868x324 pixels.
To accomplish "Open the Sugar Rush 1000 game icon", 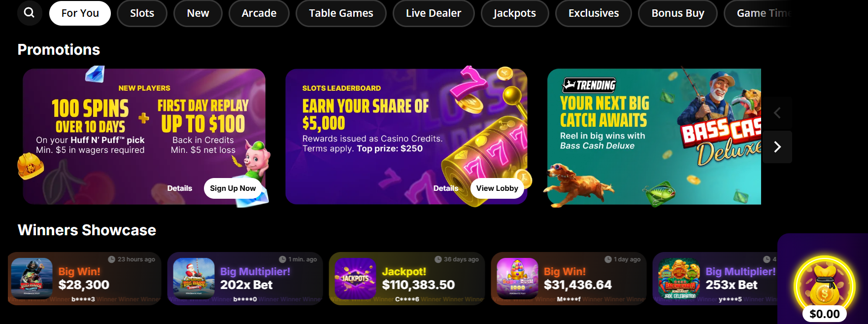I will [x=517, y=279].
